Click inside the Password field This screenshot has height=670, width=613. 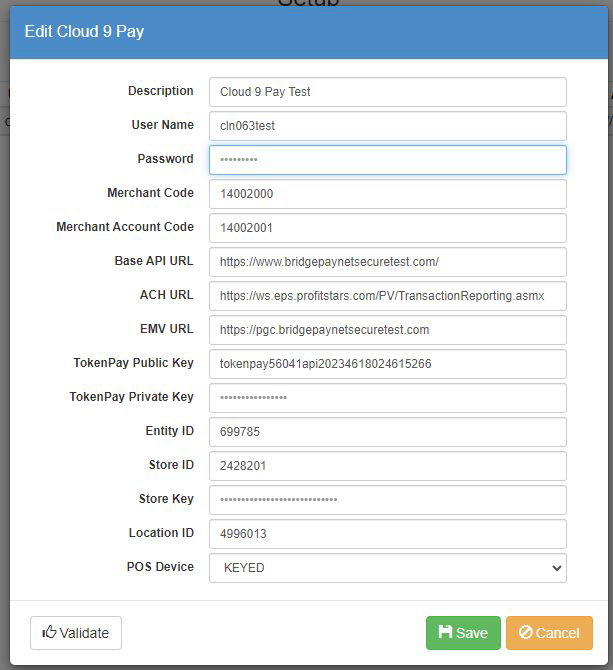coord(387,160)
